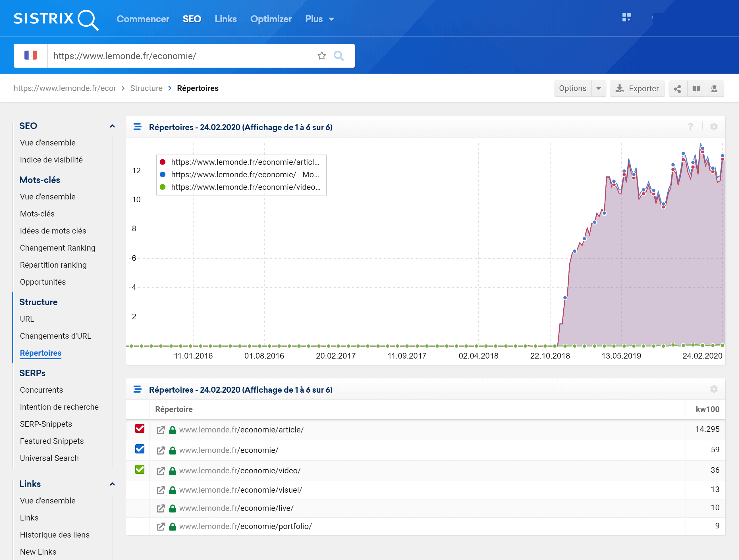Click the search magnifier icon

(339, 56)
